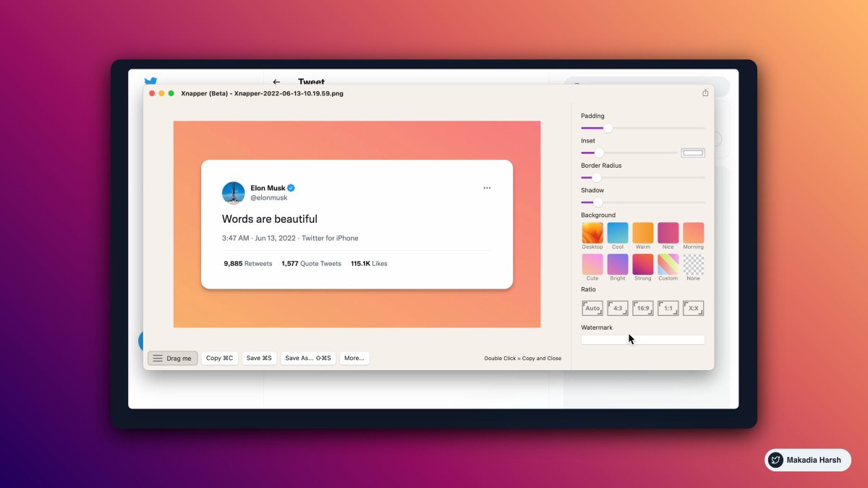Set ratio to 4:3

618,308
